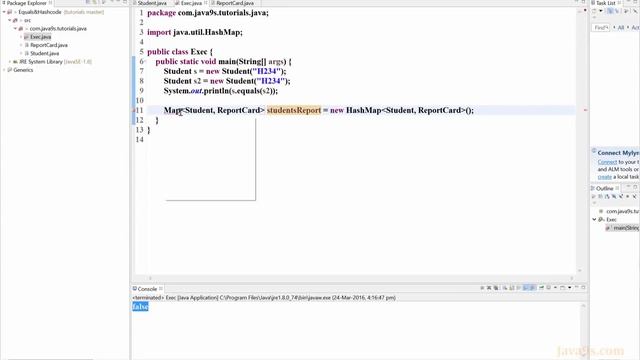Maximize the Console view

pyautogui.click(x=583, y=287)
